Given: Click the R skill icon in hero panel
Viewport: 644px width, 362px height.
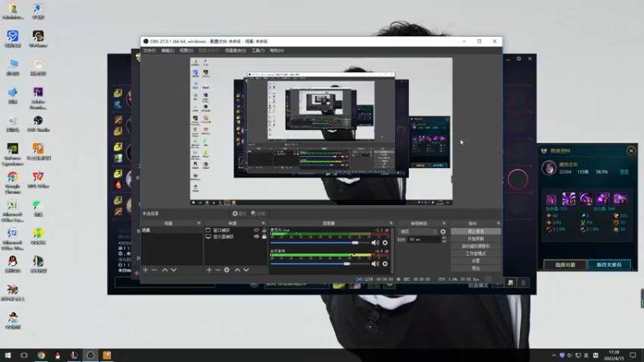Looking at the screenshot, I should (620, 199).
